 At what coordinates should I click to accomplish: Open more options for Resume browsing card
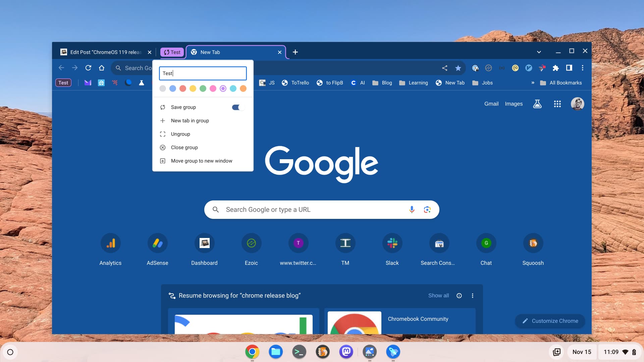tap(473, 296)
